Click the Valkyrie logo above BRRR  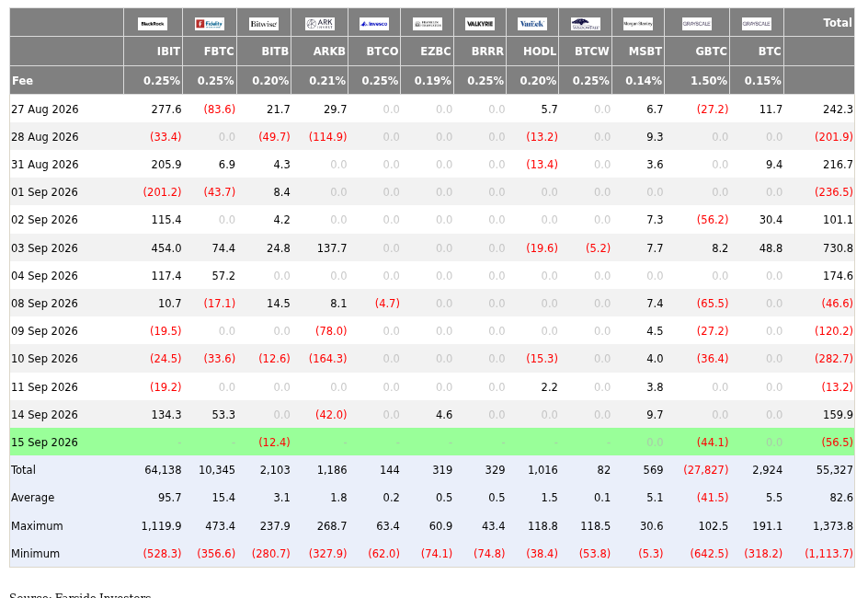tap(480, 24)
